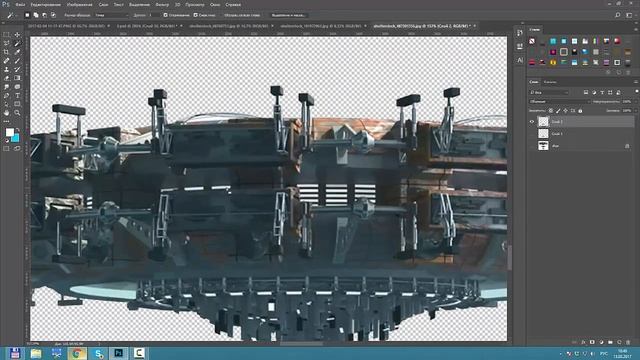Select the Lasso tool
Image resolution: width=640 pixels, height=360 pixels.
6,43
